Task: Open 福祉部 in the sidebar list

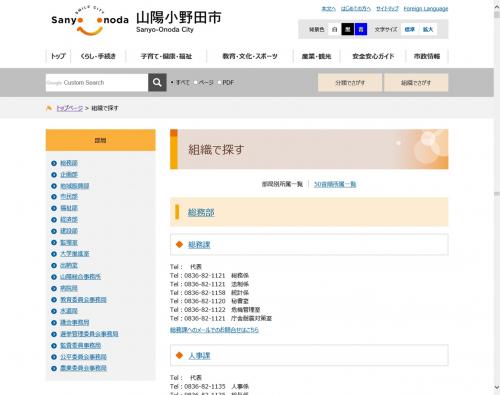Action: pyautogui.click(x=69, y=208)
